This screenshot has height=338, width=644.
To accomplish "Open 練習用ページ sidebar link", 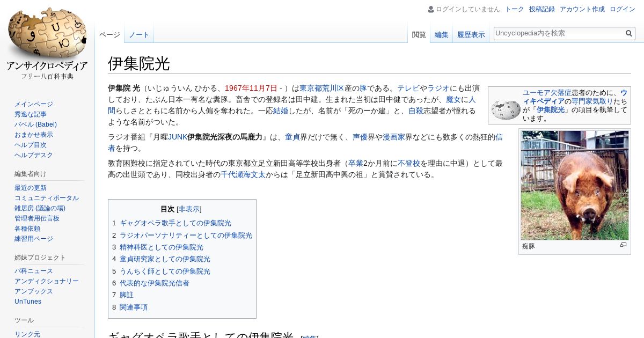I will click(34, 239).
